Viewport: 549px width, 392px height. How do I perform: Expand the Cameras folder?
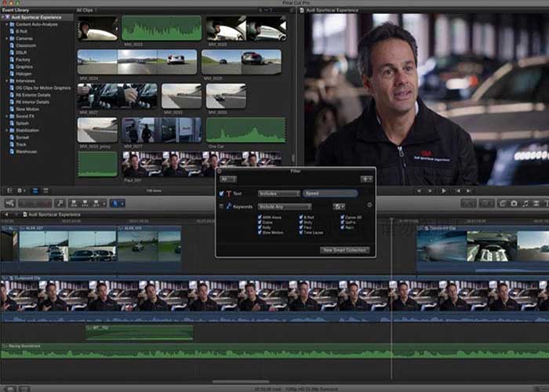coord(7,38)
